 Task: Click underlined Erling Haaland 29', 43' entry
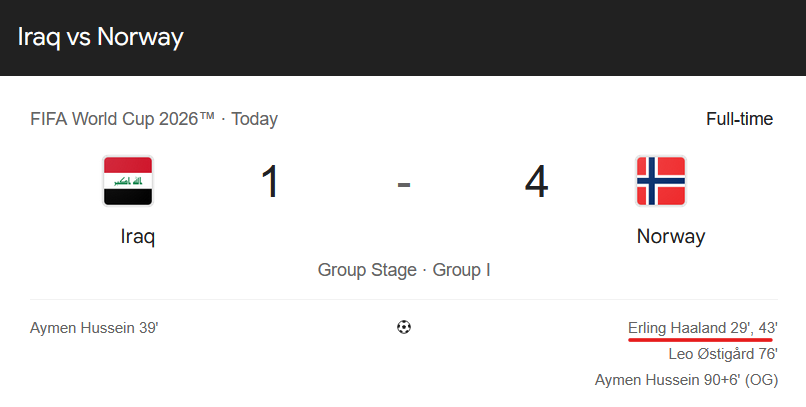click(x=703, y=328)
